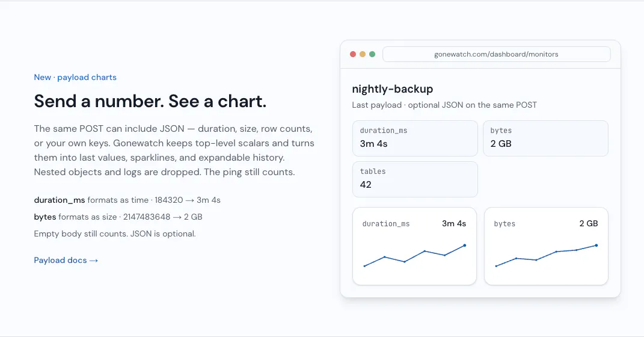
Task: Click the nightly-backup monitor title
Action: coord(392,89)
